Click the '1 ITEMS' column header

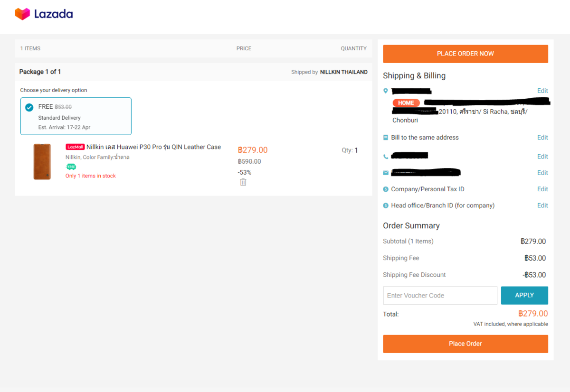[x=30, y=48]
